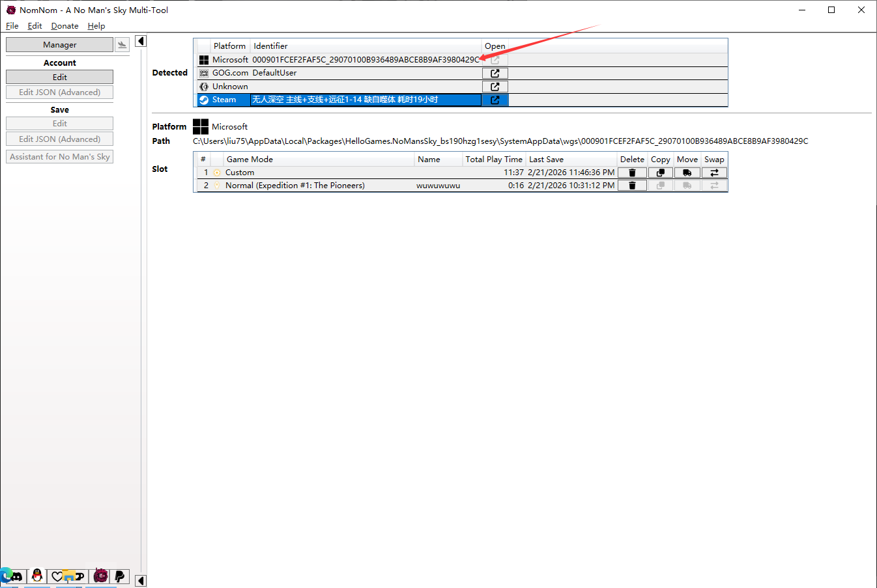The height and width of the screenshot is (588, 877).
Task: Open the Donate menu
Action: coord(65,26)
